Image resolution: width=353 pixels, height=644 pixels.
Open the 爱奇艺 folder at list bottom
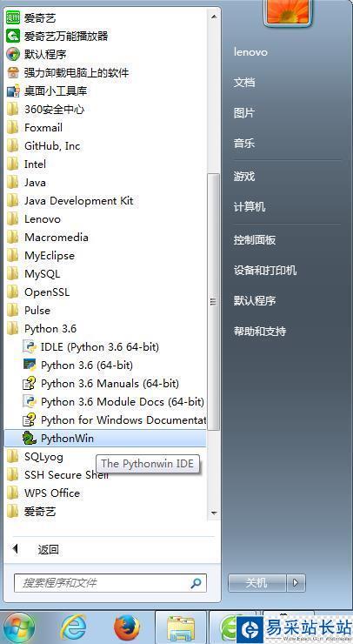coord(31,512)
